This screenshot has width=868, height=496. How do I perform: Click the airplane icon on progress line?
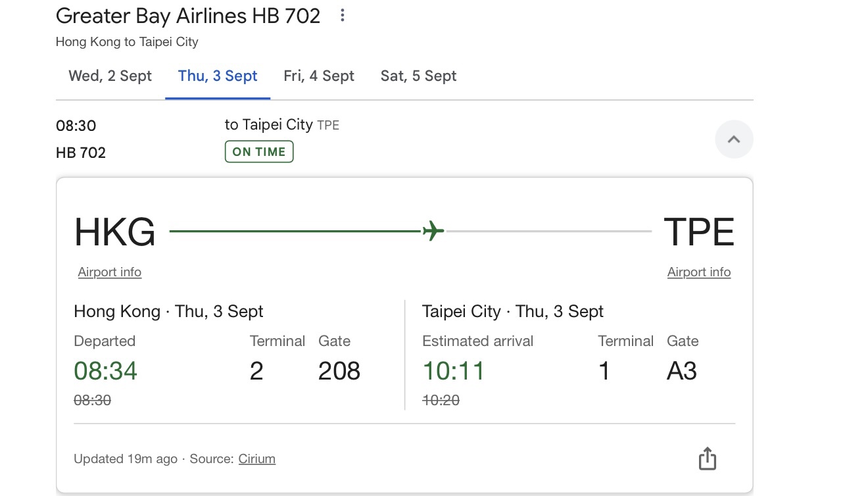click(x=433, y=231)
